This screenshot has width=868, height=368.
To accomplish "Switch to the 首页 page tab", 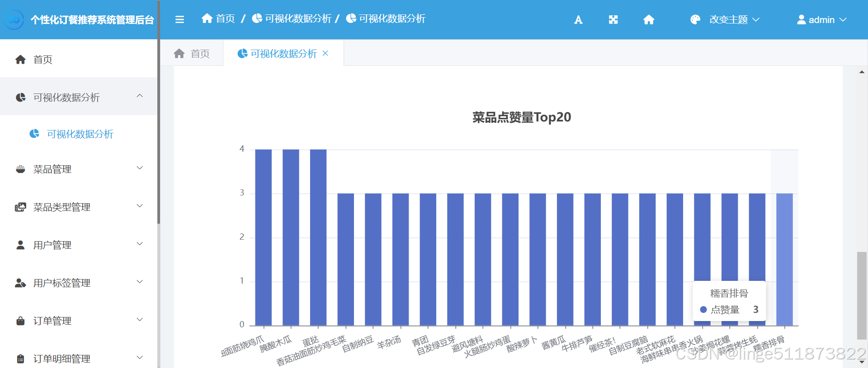I will pos(192,53).
